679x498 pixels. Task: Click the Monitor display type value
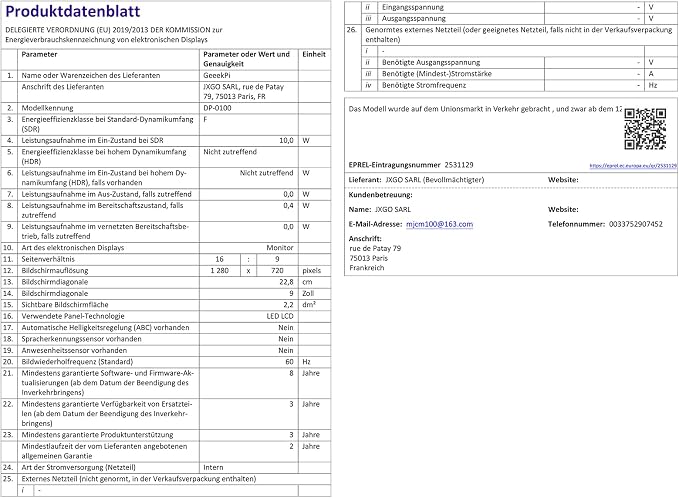coord(280,248)
